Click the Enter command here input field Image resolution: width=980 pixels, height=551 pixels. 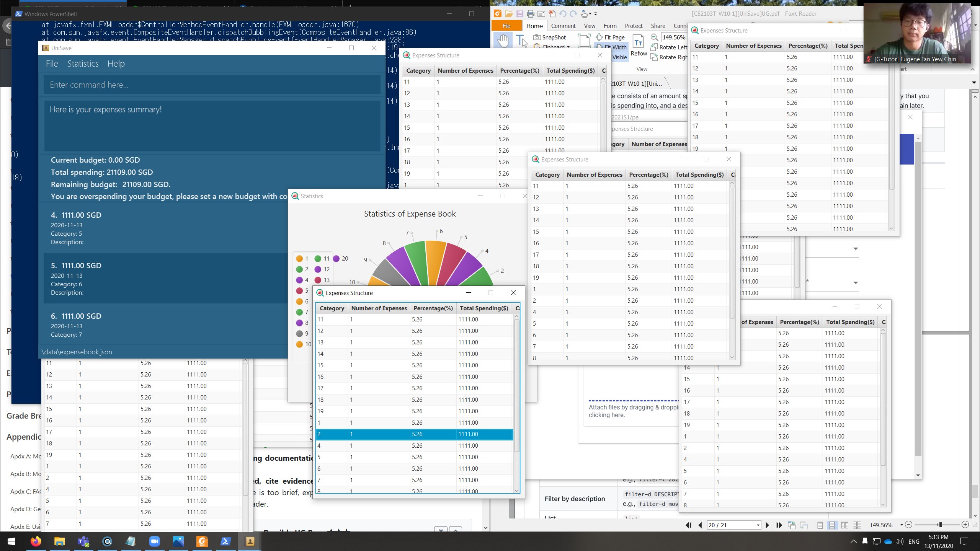(x=212, y=85)
